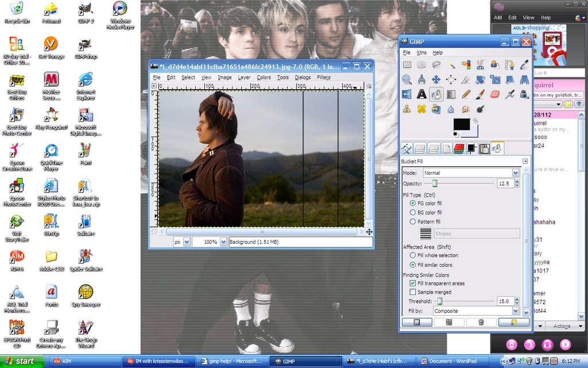Click Save tool options button

point(417,322)
